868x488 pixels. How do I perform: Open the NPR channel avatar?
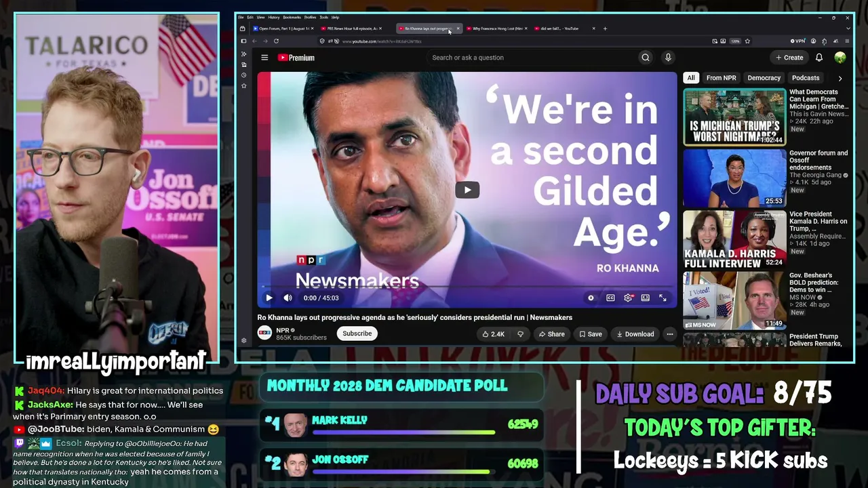[x=264, y=333]
